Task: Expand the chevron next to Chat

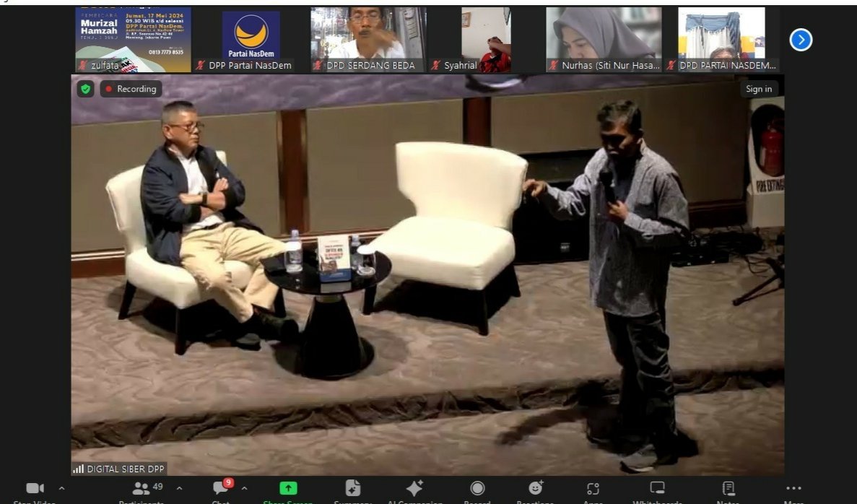Action: tap(244, 489)
